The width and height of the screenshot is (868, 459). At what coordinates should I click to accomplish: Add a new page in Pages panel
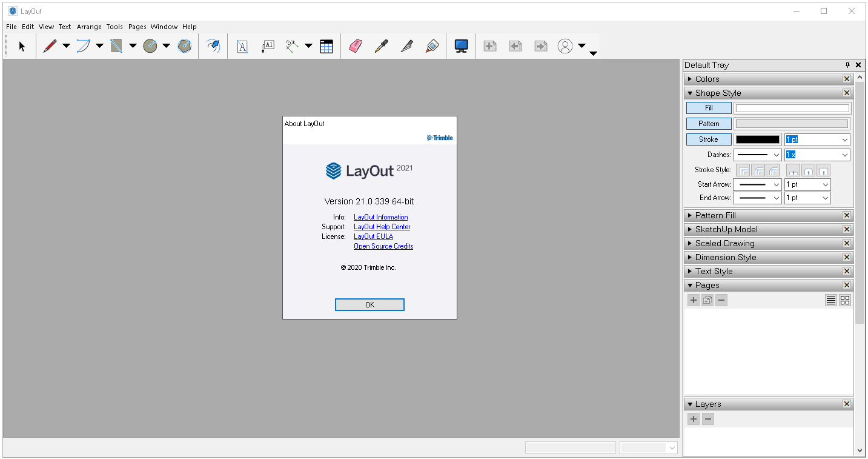click(x=694, y=300)
